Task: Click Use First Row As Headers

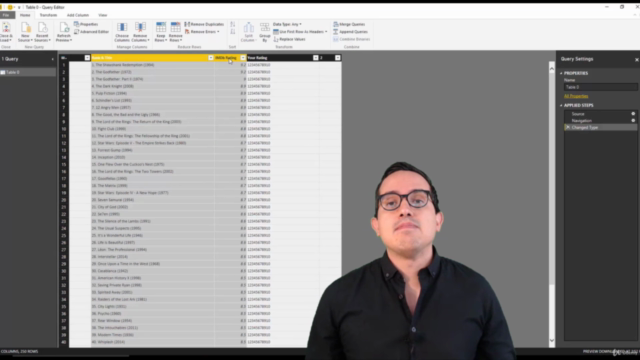Action: [300, 32]
